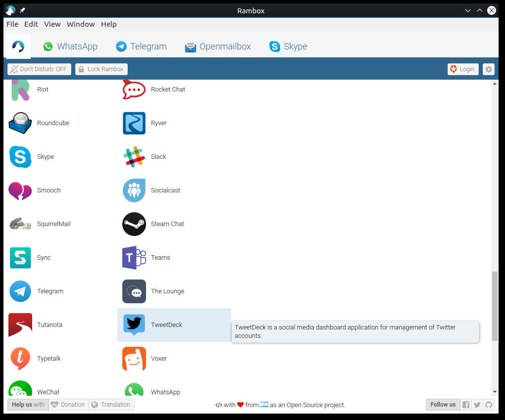Click the scrollbar down arrow
The height and width of the screenshot is (420, 505).
coord(495,392)
